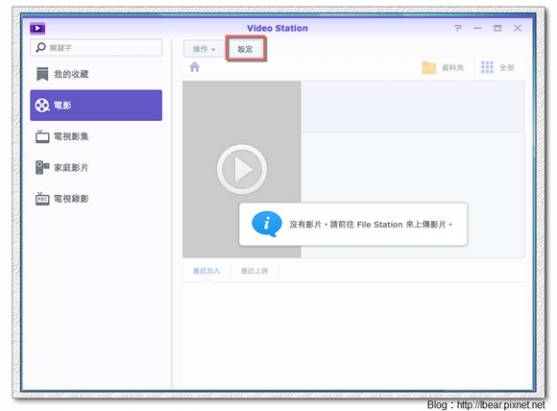Image resolution: width=557 pixels, height=411 pixels.
Task: Expand the 操作 dropdown menu
Action: tap(204, 49)
